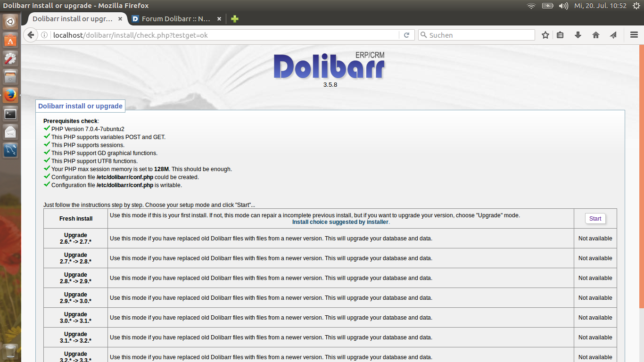This screenshot has width=644, height=362.
Task: Click the 'conf.php is writable' line
Action: point(116,185)
